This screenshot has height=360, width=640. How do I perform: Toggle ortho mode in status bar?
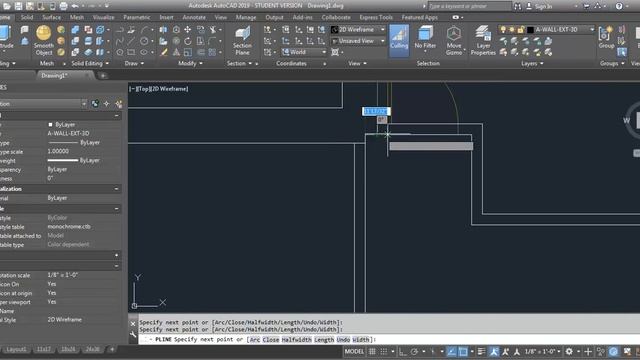(x=402, y=351)
